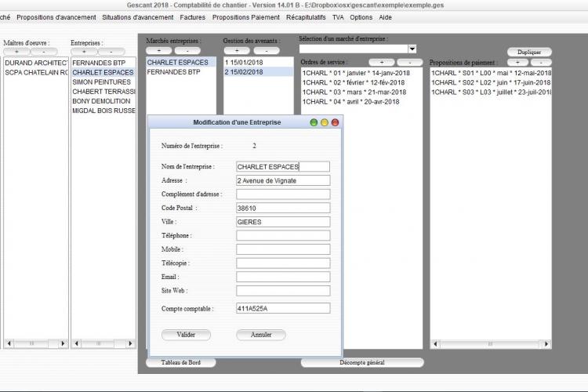Viewport: 588px width, 392px height.
Task: Expand the Sélection d'un marché d'entreprise dropdown arrow
Action: (x=412, y=49)
